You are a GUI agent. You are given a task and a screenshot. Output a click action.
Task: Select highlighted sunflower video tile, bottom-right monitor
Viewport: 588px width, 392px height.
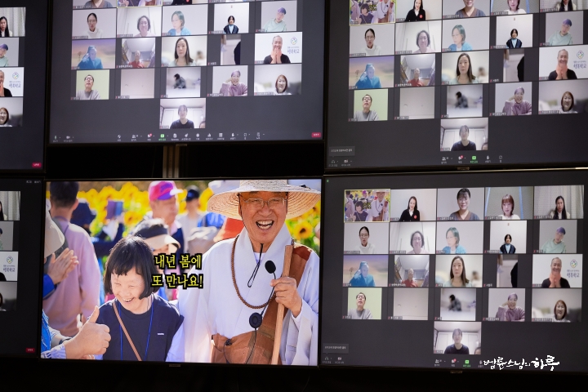tap(367, 205)
